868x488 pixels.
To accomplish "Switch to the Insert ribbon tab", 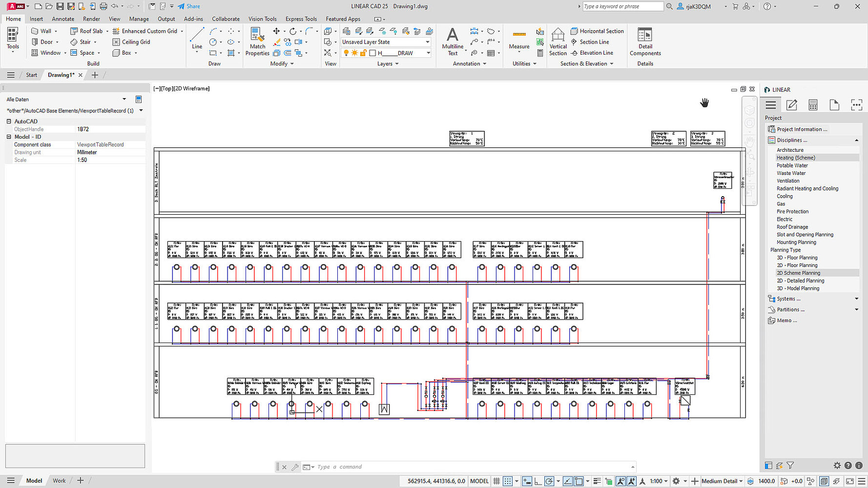I will 36,19.
